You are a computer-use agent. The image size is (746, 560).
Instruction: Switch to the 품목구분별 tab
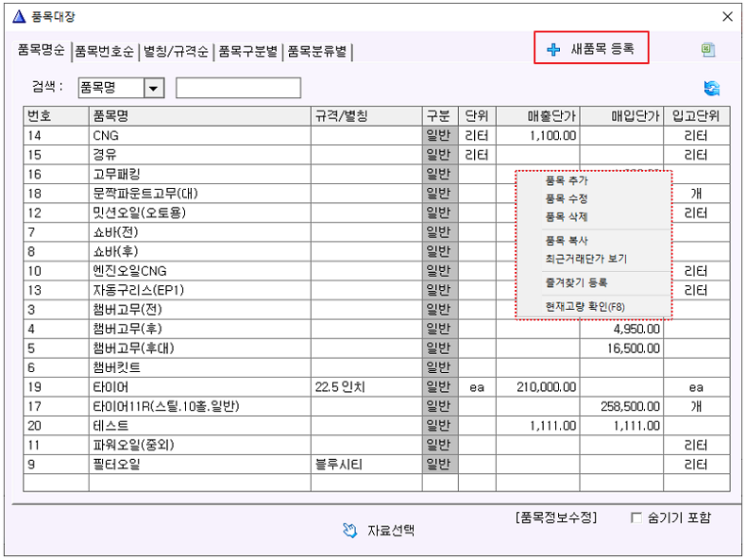click(x=247, y=51)
